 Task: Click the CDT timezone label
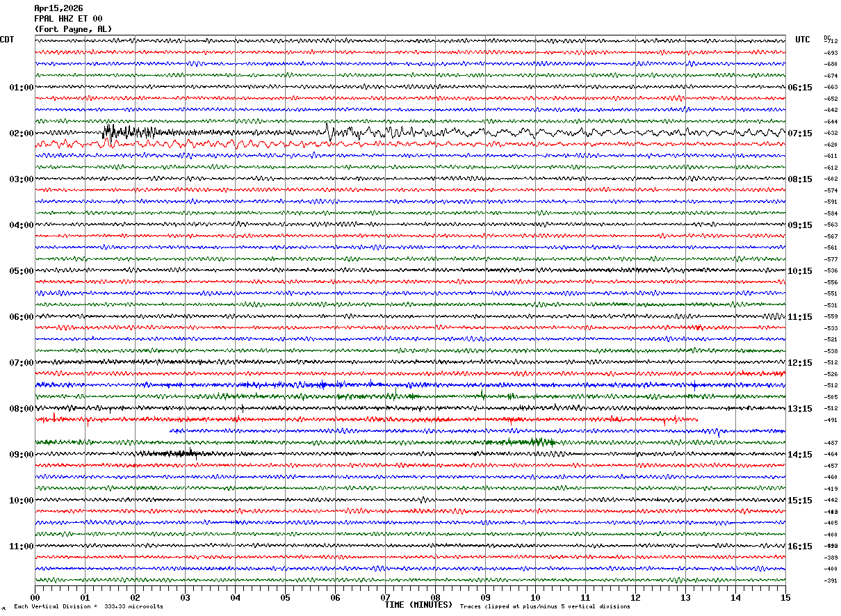click(7, 40)
